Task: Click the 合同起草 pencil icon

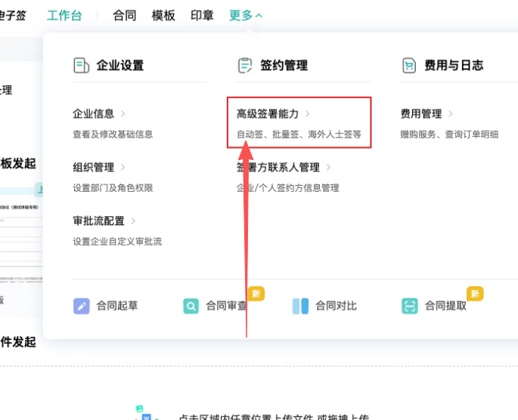Action: 81,306
